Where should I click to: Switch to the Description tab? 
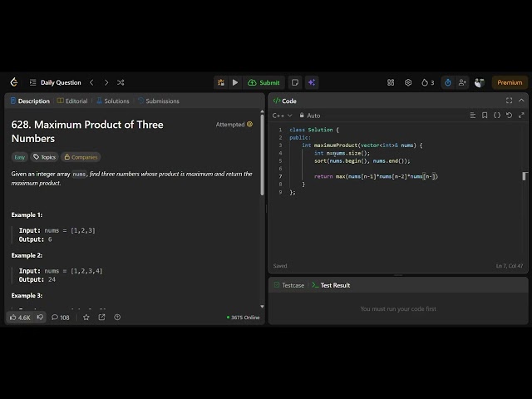(30, 101)
